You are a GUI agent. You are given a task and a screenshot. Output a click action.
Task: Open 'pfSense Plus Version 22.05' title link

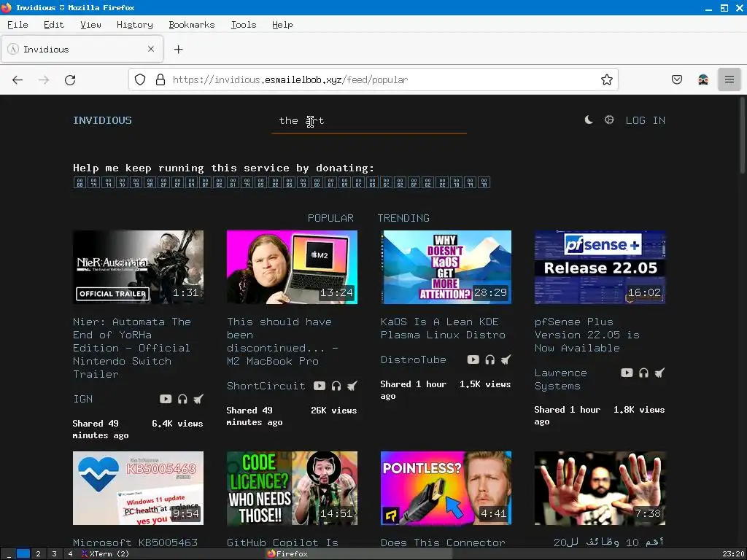pyautogui.click(x=587, y=335)
